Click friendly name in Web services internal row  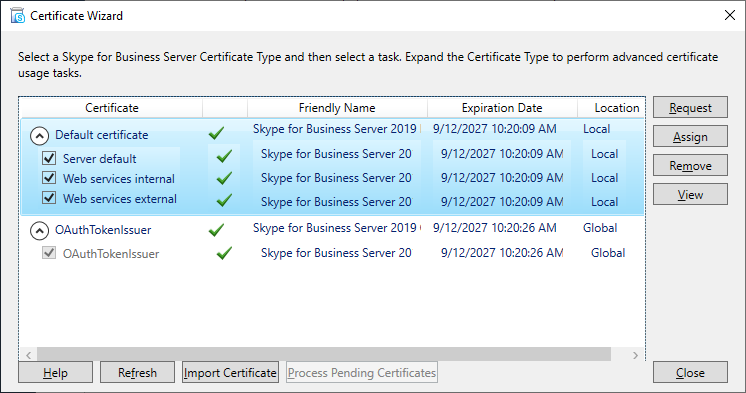click(336, 177)
